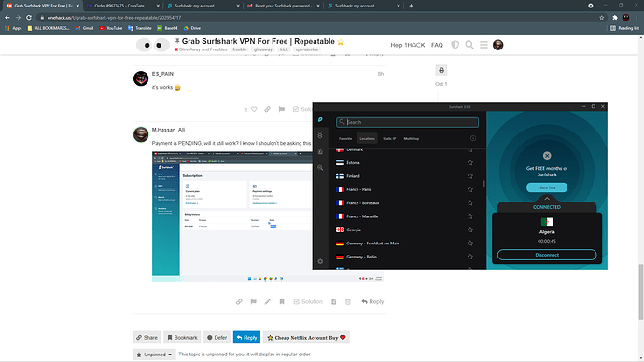Open a new browser tab
Image resolution: width=644 pixels, height=362 pixels.
[411, 6]
